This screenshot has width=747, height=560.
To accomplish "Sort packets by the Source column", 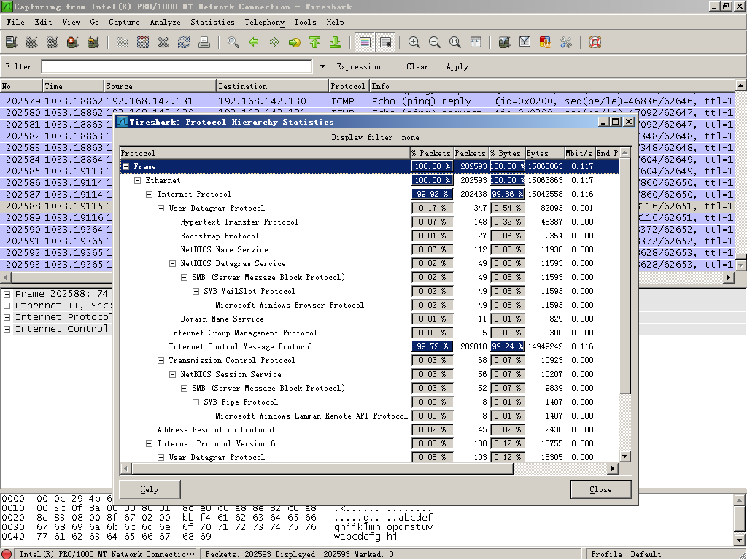I will tap(160, 86).
